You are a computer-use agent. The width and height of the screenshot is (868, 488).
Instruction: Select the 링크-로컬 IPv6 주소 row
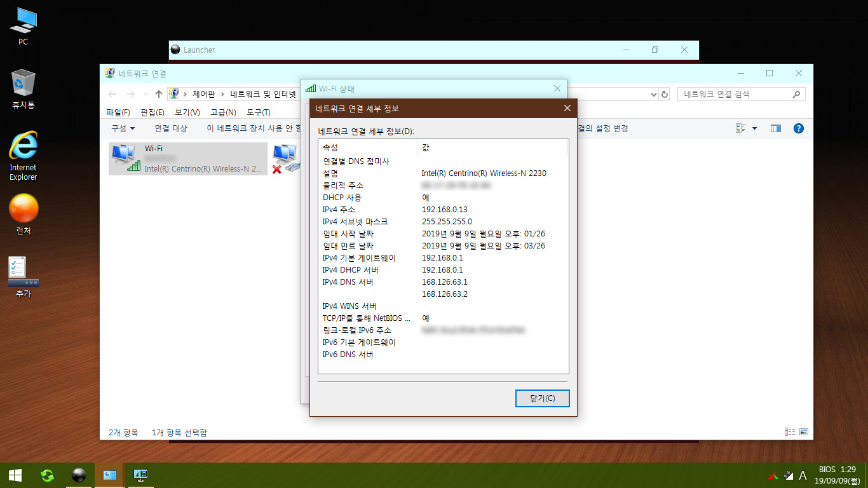point(443,330)
